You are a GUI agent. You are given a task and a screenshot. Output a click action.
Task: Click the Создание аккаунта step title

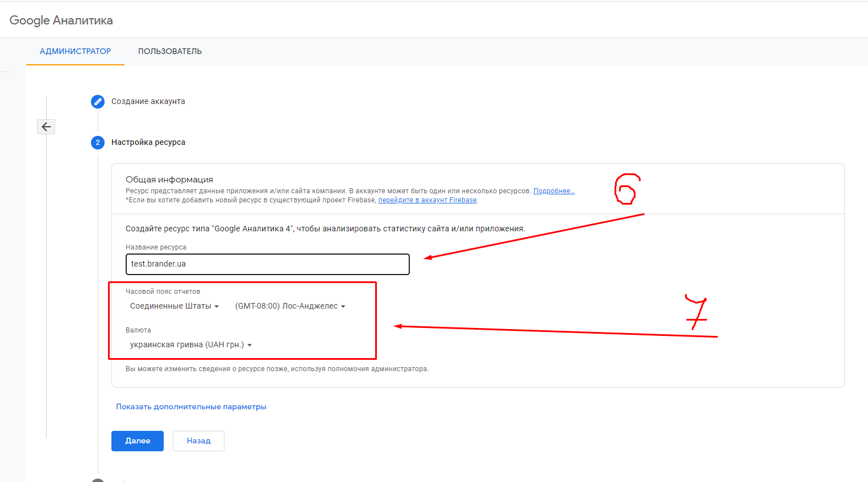pos(148,102)
